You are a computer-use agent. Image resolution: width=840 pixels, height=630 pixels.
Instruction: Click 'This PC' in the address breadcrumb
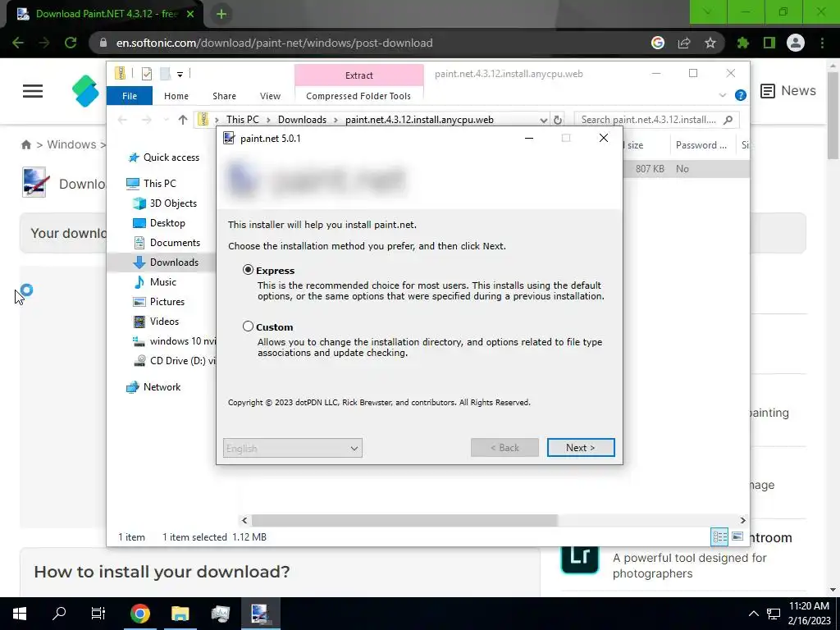[x=243, y=120]
